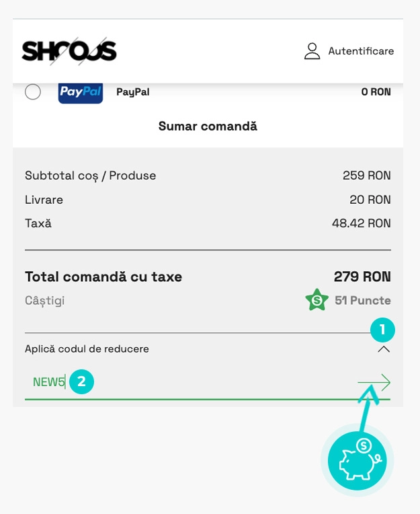Click the 51 Puncte reward text
The image size is (420, 514).
pos(363,300)
